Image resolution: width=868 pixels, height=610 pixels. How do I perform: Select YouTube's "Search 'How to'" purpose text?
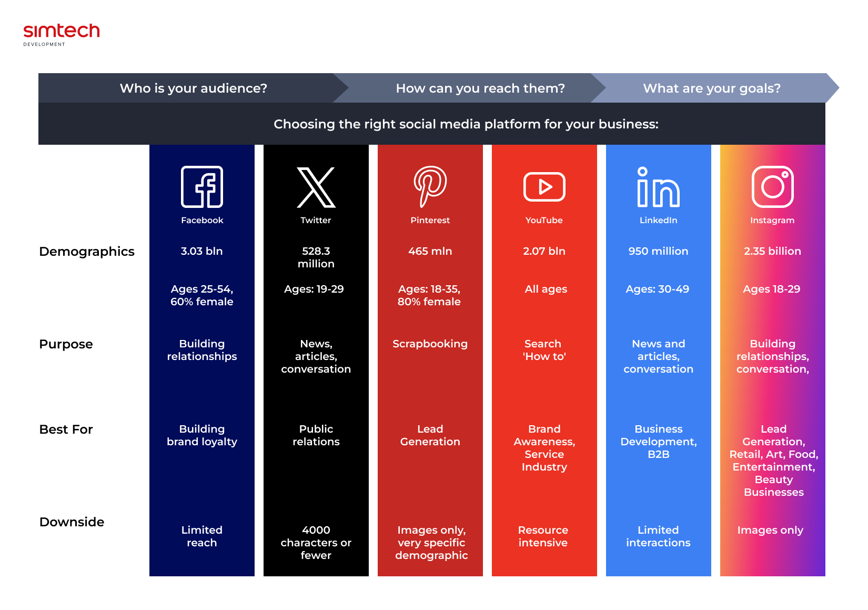pyautogui.click(x=544, y=350)
